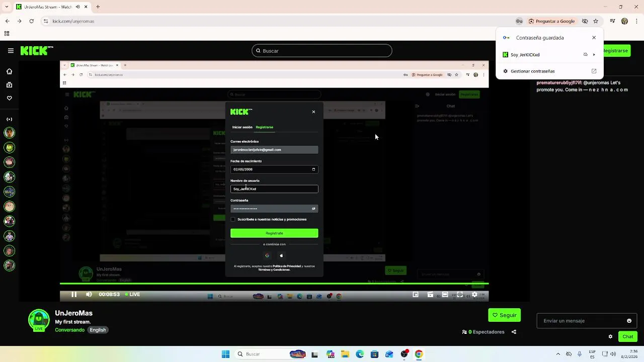Viewport: 644px width, 362px height.
Task: Open the ESP language switcher in tray
Action: [592, 354]
